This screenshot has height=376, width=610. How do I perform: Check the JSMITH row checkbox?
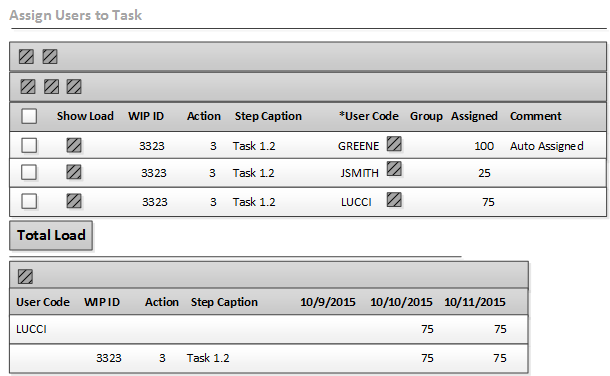point(29,172)
